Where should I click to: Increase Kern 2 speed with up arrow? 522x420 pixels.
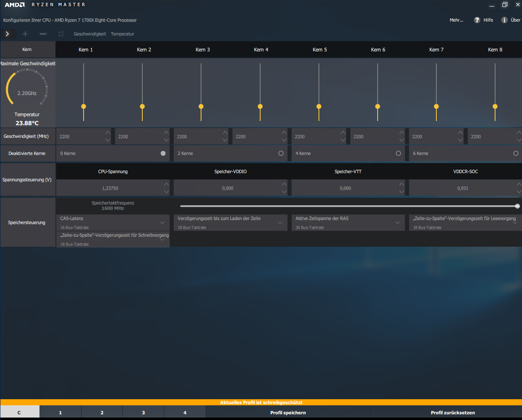click(x=166, y=133)
